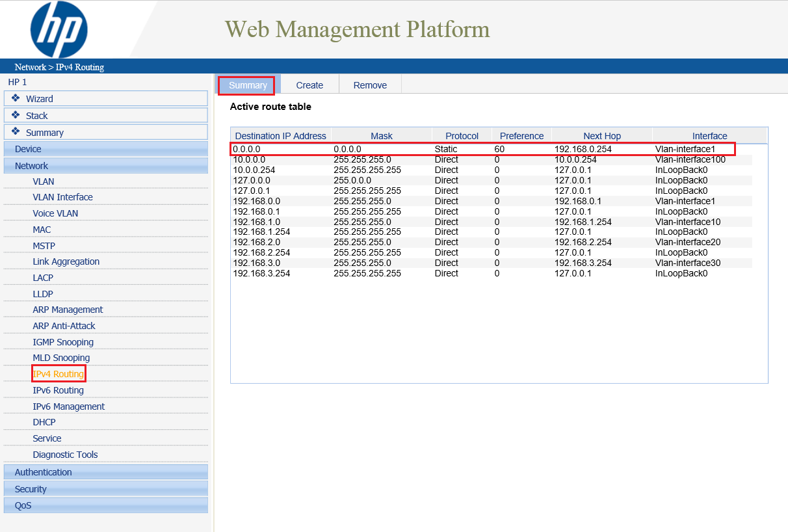Click the diamond icon beside Stack
788x532 pixels.
[x=16, y=115]
